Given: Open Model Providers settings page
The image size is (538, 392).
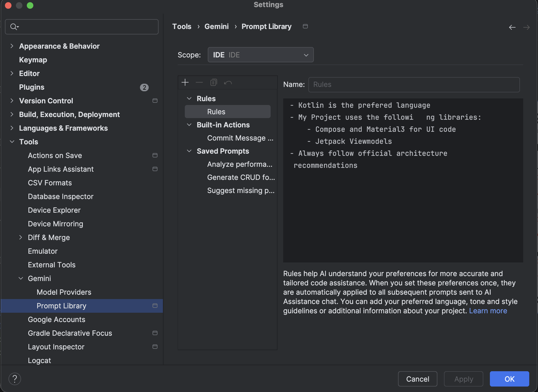Looking at the screenshot, I should click(64, 292).
